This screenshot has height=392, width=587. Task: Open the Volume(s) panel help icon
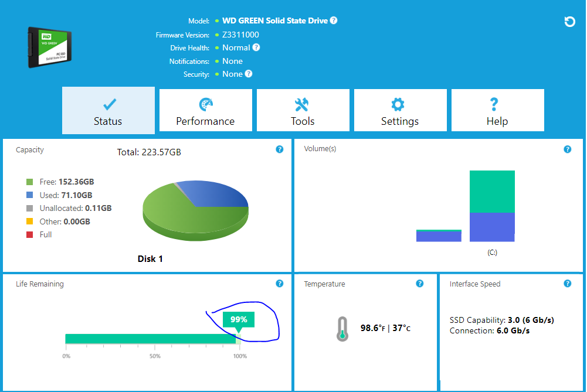pos(567,149)
